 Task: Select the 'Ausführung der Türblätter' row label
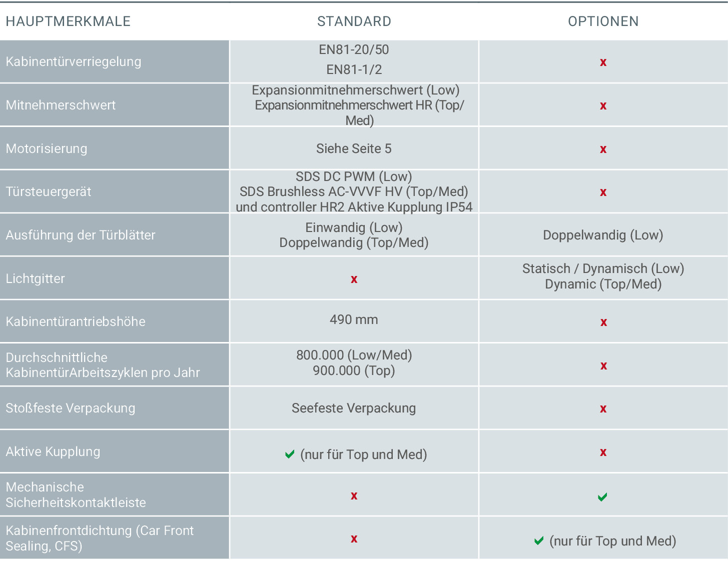pyautogui.click(x=81, y=235)
